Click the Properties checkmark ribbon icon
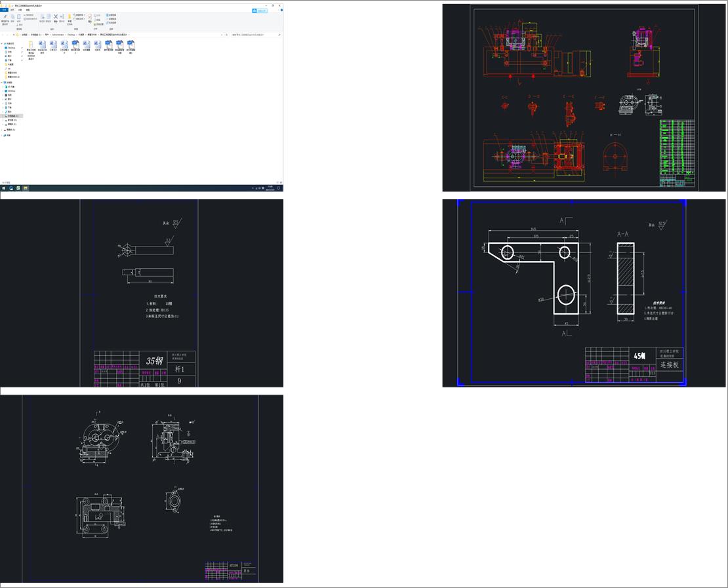728x588 pixels. pyautogui.click(x=90, y=18)
